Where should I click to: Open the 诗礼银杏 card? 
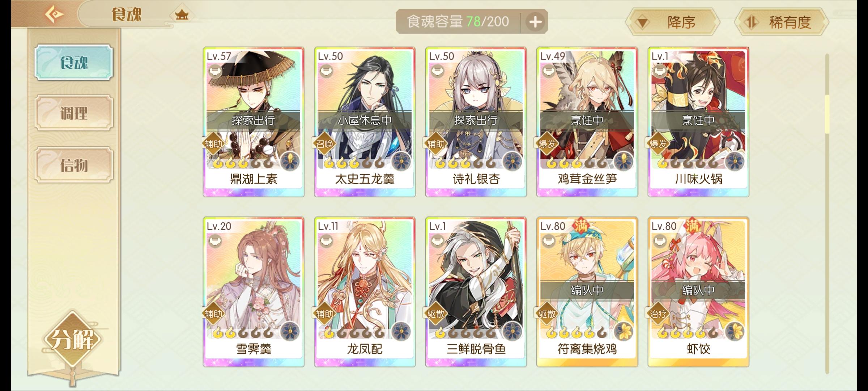[x=476, y=122]
